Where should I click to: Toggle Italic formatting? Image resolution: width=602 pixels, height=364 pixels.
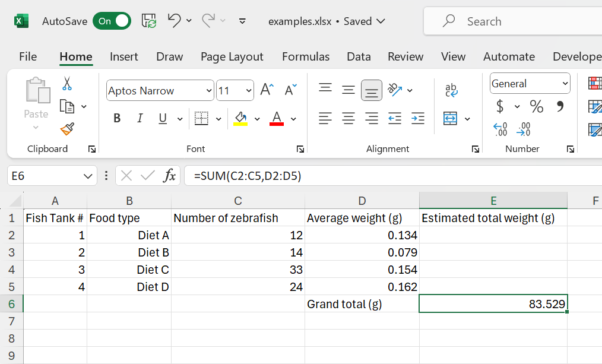(140, 119)
